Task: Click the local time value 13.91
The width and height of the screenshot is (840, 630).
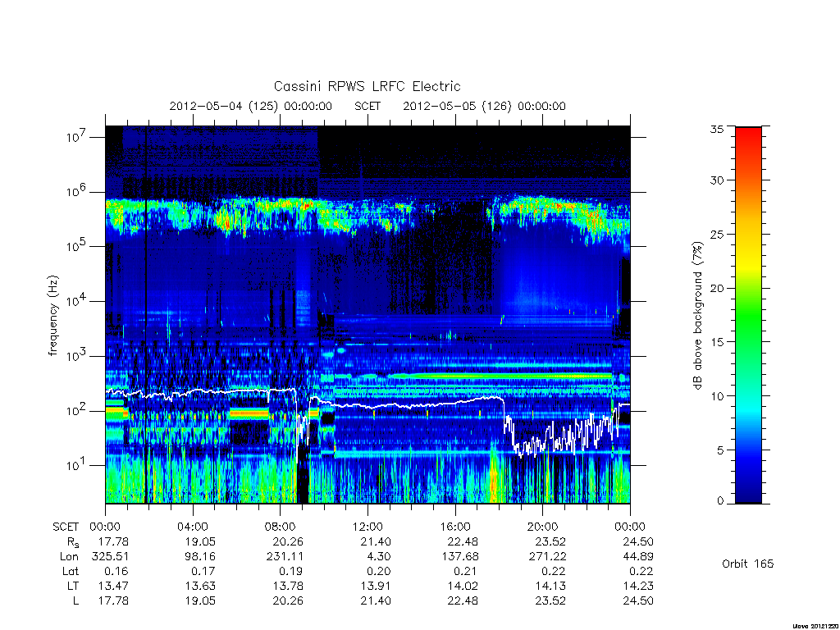Action: pos(376,586)
